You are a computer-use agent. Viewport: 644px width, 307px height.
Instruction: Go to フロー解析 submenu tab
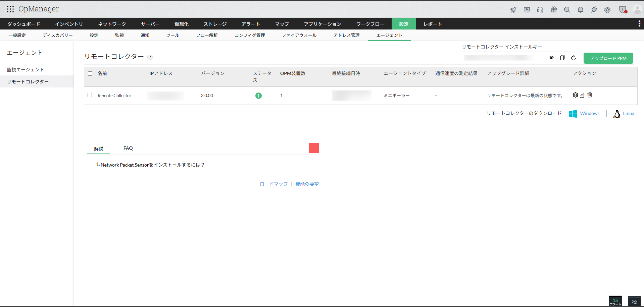pyautogui.click(x=207, y=35)
